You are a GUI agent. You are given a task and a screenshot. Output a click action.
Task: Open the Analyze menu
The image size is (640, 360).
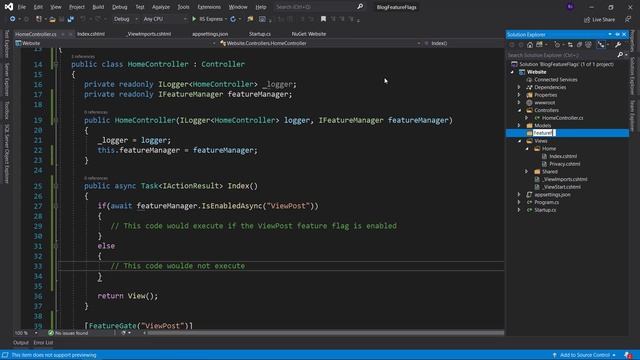pos(161,7)
